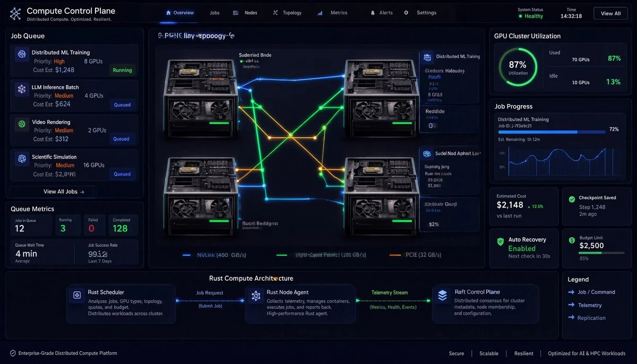Click the Jobs in Queue value 12
The height and width of the screenshot is (364, 637).
tap(20, 228)
